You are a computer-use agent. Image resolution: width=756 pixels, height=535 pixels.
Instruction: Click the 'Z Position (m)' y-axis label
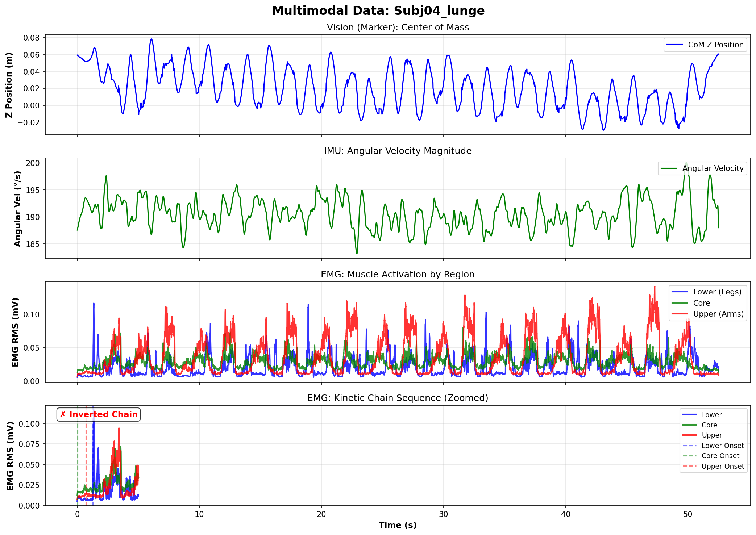pos(9,85)
